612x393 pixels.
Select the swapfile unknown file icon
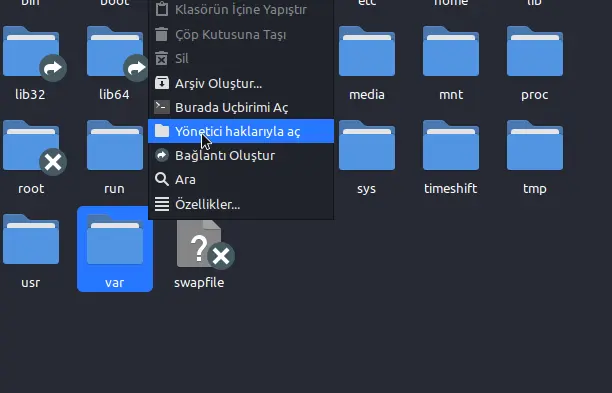point(199,244)
